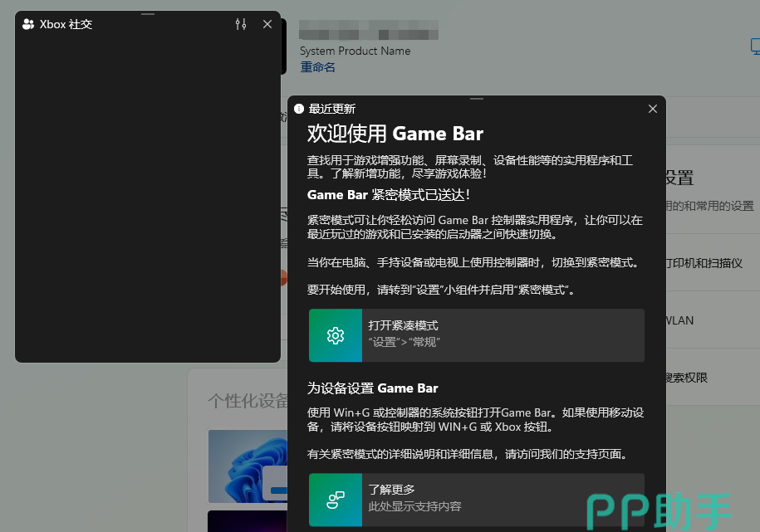760x532 pixels.
Task: Click the monitor icon at the right edge
Action: point(755,47)
